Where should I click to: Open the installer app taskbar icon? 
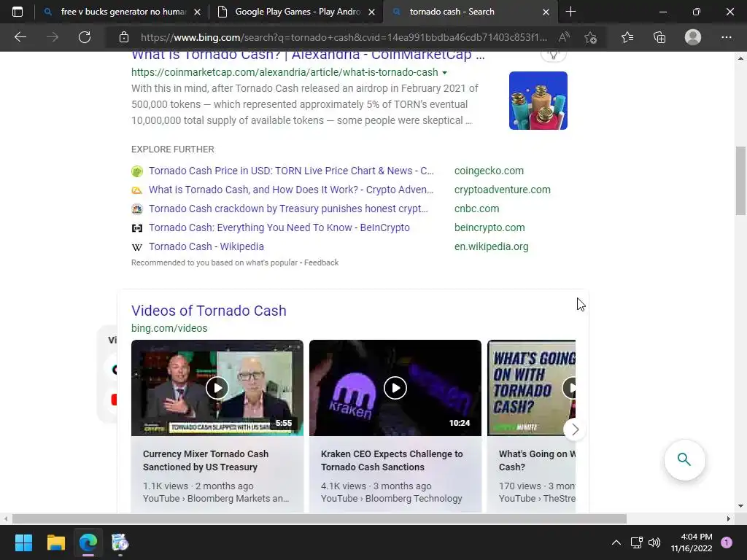(120, 542)
